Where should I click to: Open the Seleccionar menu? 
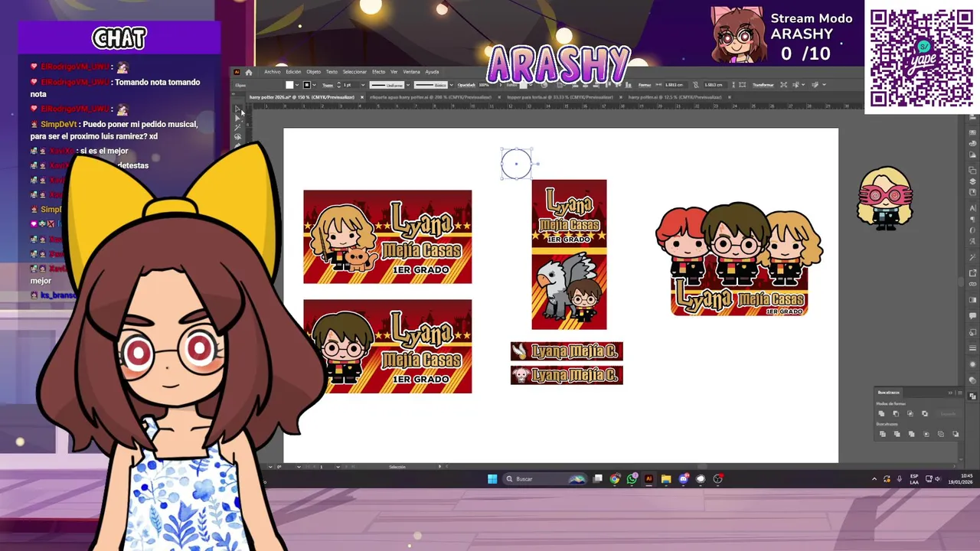354,72
